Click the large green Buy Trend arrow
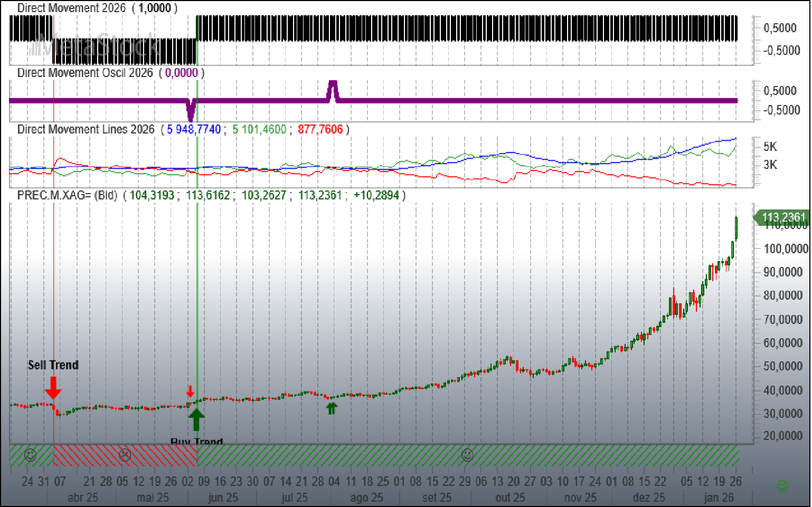The image size is (812, 507). [196, 420]
